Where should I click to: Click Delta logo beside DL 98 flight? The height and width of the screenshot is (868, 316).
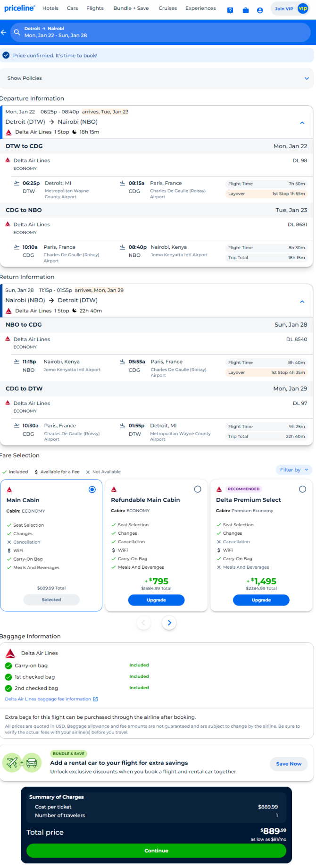click(8, 160)
